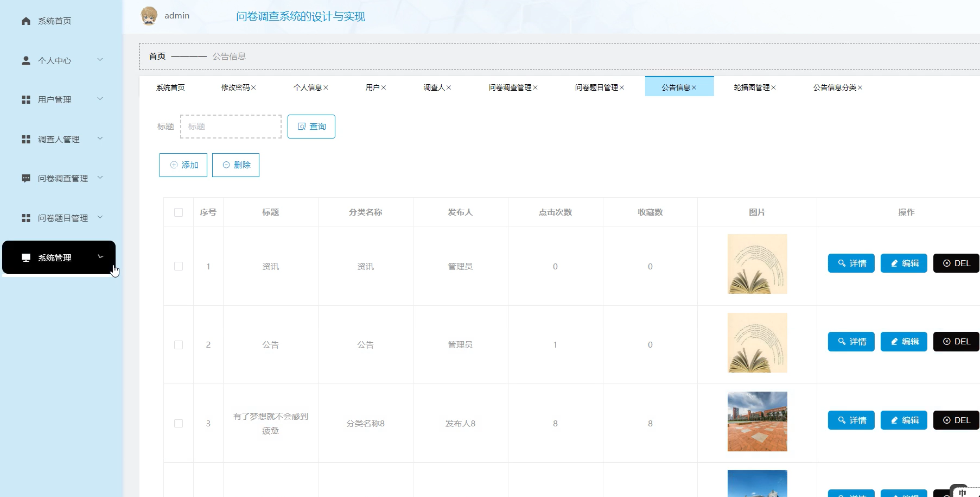
Task: Expand the 用户管理 chevron
Action: [x=100, y=99]
